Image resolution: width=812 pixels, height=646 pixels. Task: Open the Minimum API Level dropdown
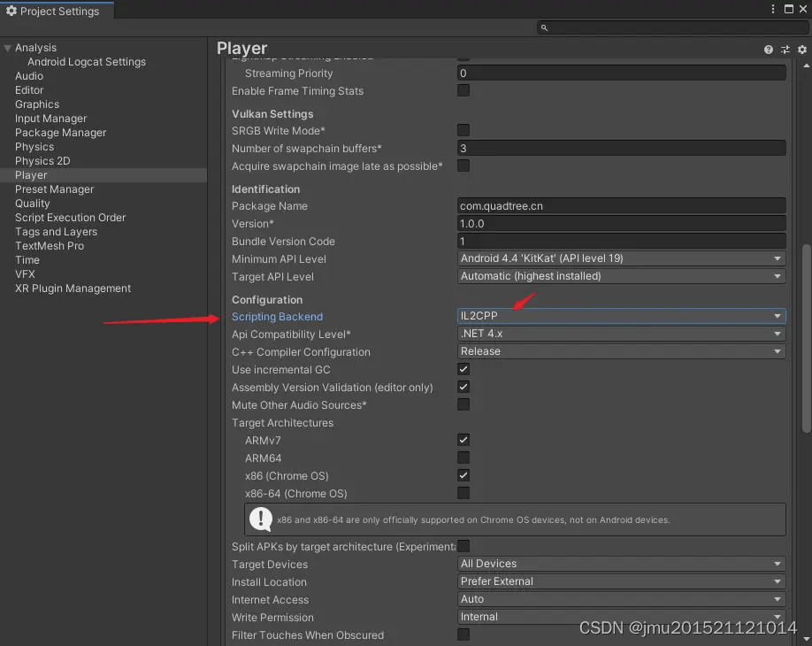click(619, 258)
